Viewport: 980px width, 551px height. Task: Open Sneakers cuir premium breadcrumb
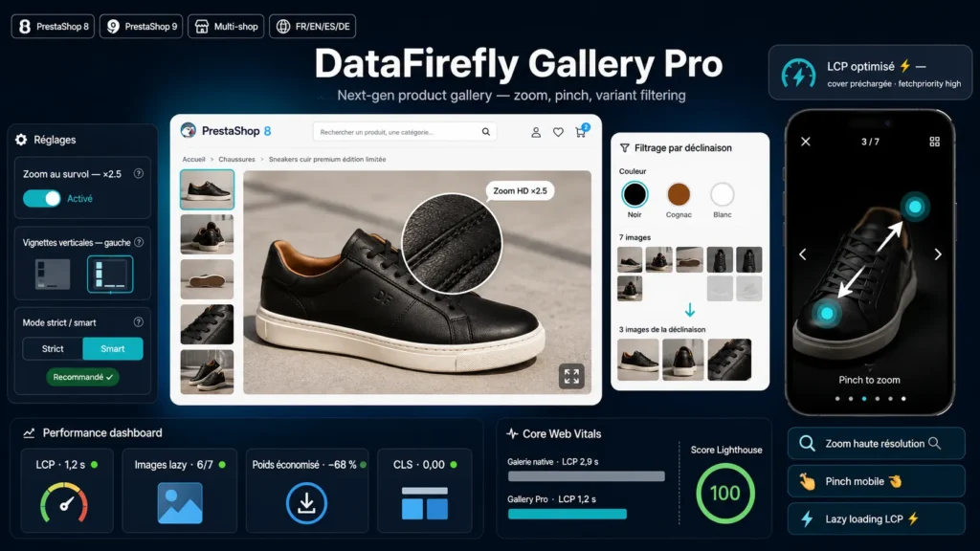(x=327, y=160)
